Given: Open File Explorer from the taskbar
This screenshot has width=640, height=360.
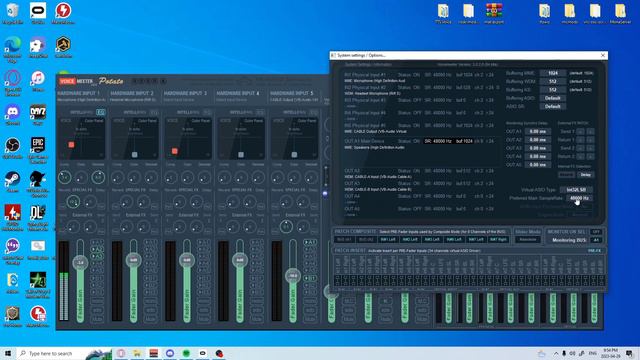Looking at the screenshot, I should pyautogui.click(x=137, y=353).
